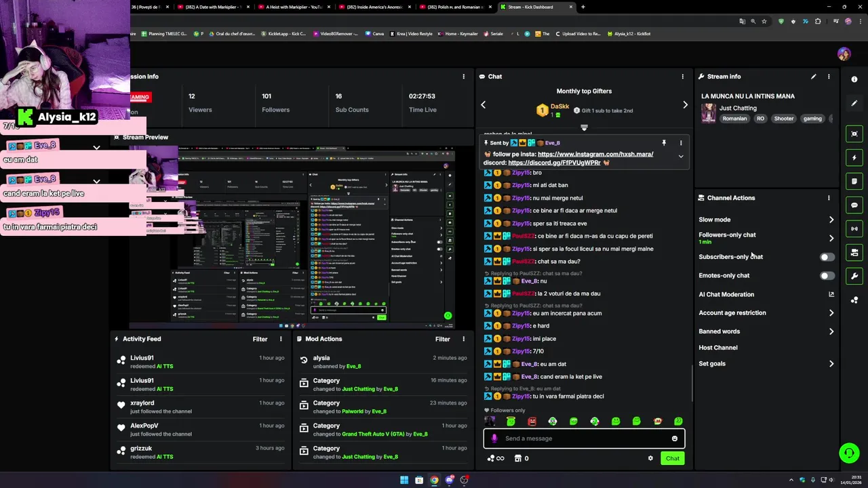
Task: Open the camera icon in right sidebar
Action: (x=854, y=252)
